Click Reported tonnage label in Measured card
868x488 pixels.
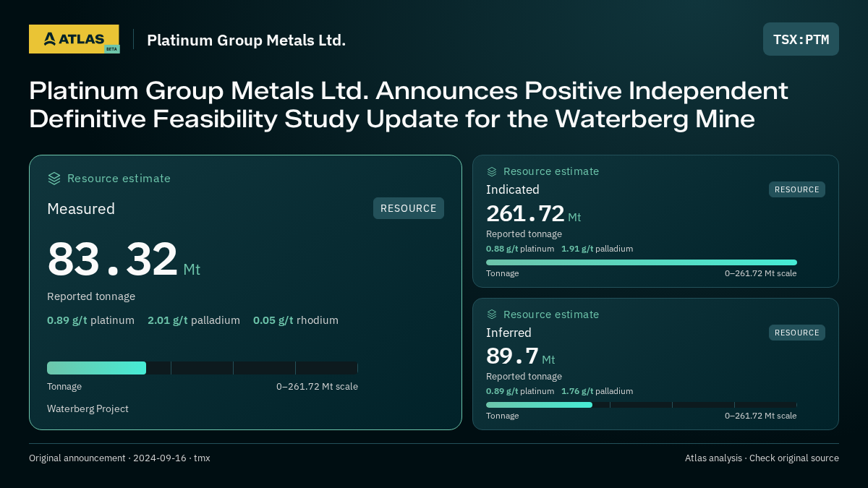91,296
